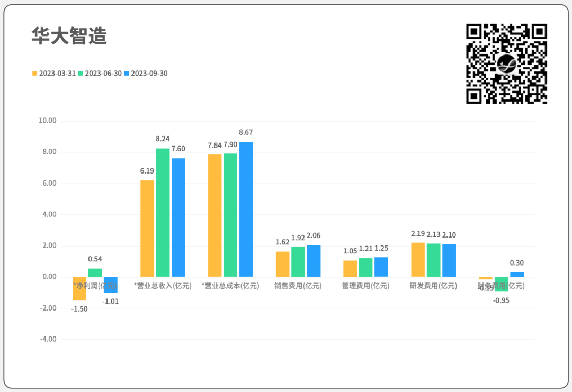Click the 销售费用(亿元) axis label
Image resolution: width=572 pixels, height=392 pixels.
tap(298, 286)
